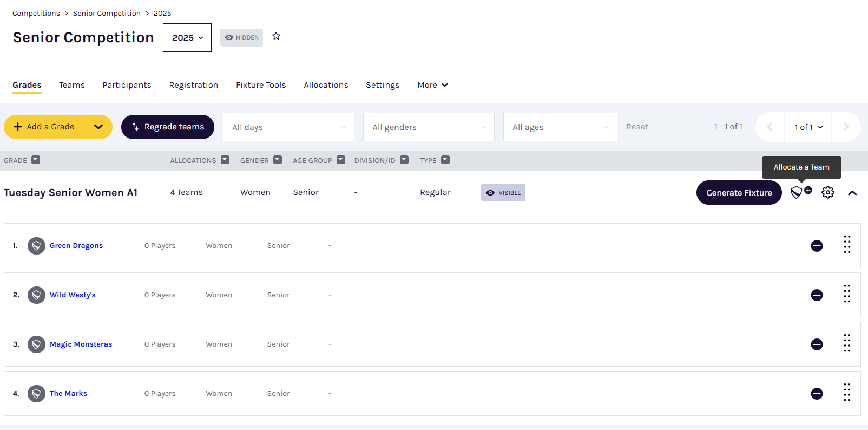The height and width of the screenshot is (430, 868).
Task: Toggle the grade VISIBLE badge
Action: [503, 193]
